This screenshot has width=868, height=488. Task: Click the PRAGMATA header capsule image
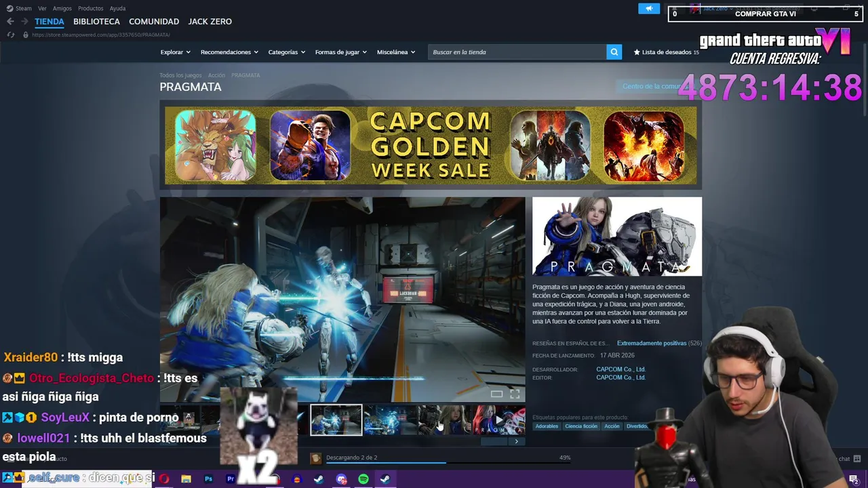point(617,237)
